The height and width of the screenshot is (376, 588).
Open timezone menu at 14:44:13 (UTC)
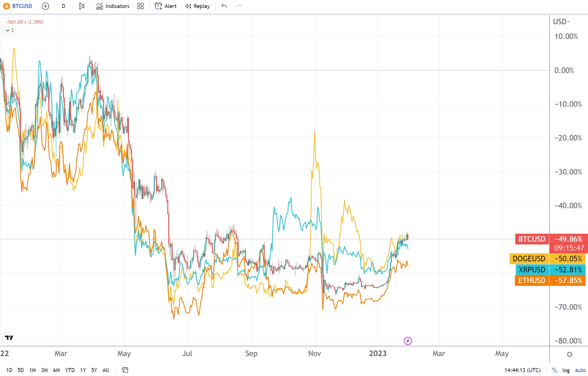tap(522, 370)
